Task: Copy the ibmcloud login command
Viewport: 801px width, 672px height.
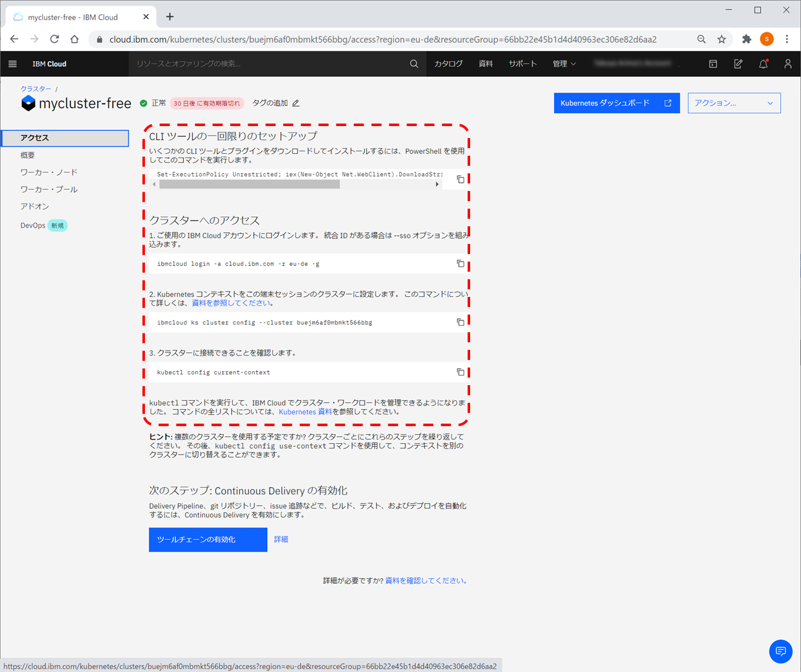Action: [461, 264]
